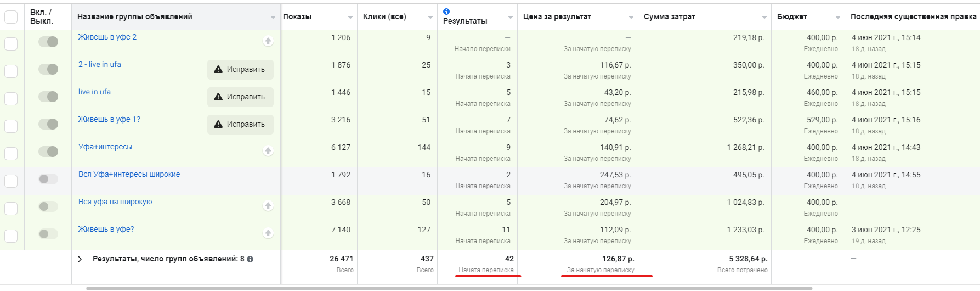Open the Вся Уфа+интересы широкие ad set link
This screenshot has height=291, width=980.
tap(129, 175)
